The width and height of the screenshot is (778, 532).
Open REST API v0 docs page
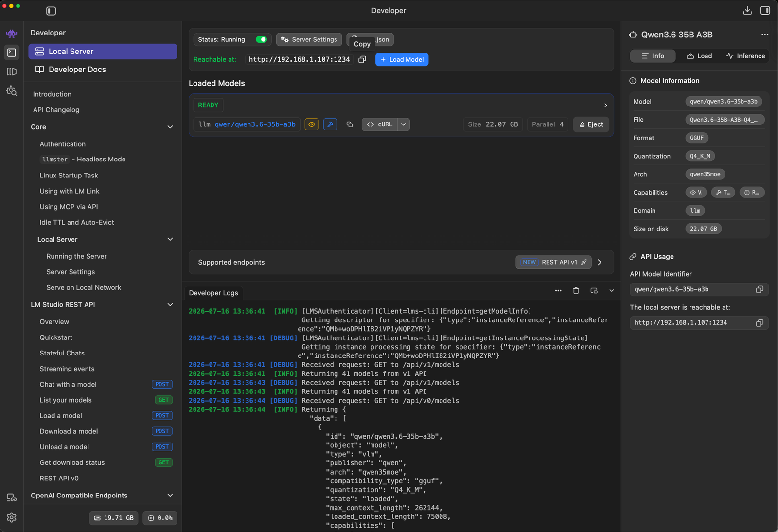point(59,478)
